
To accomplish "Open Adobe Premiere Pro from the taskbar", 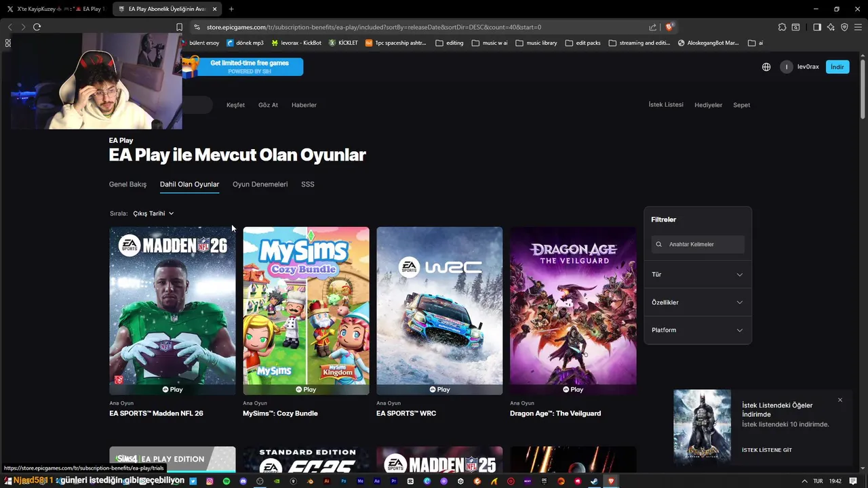I will 393,481.
